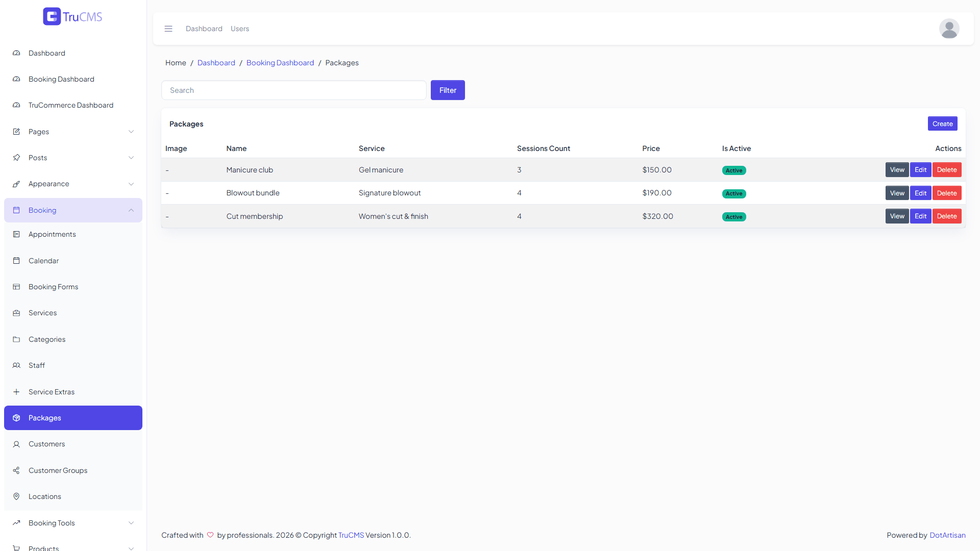980x551 pixels.
Task: Open the Booking Dashboard breadcrumb link
Action: pos(280,63)
